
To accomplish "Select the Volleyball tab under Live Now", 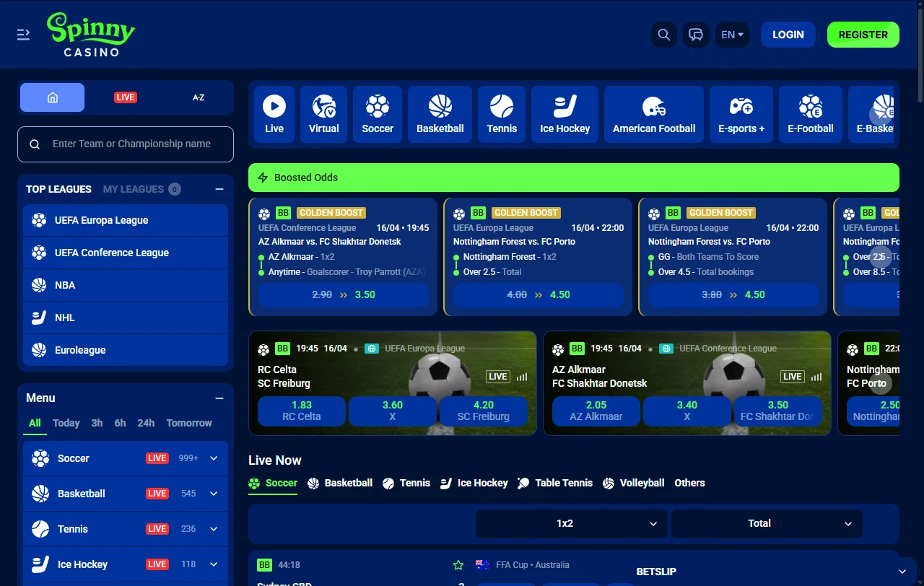I will tap(634, 484).
